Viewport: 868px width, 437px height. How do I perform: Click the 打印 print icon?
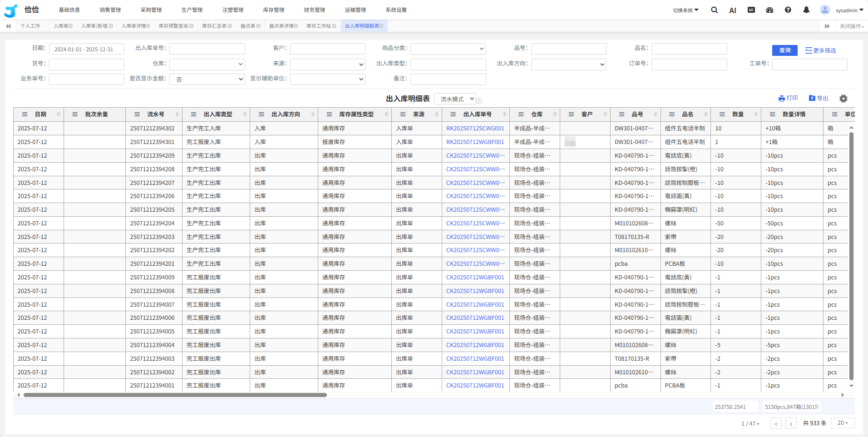tap(781, 99)
